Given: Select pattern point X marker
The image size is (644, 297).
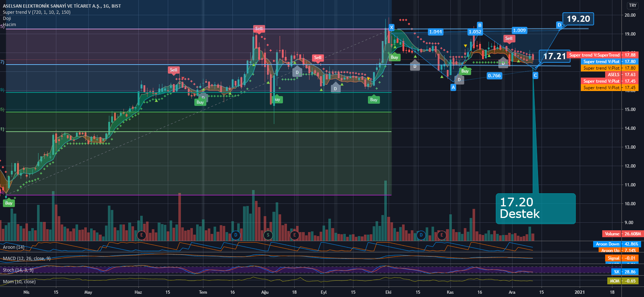Looking at the screenshot, I should (391, 27).
